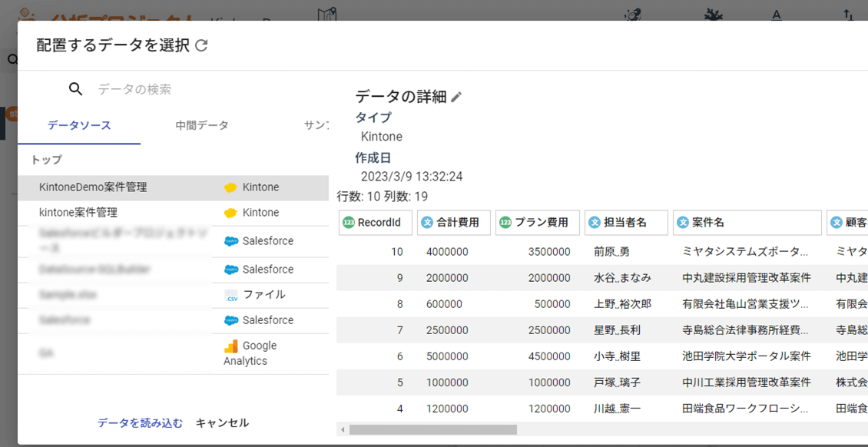This screenshot has height=447, width=868.
Task: Click the search magnifier icon
Action: click(x=75, y=89)
